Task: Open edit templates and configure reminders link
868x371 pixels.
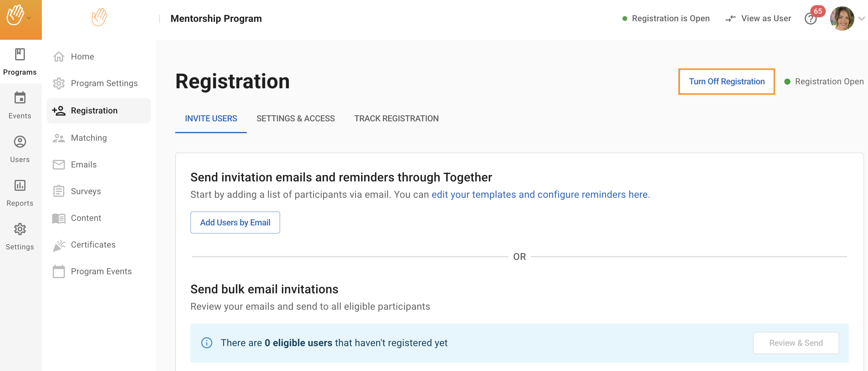Action: 540,195
